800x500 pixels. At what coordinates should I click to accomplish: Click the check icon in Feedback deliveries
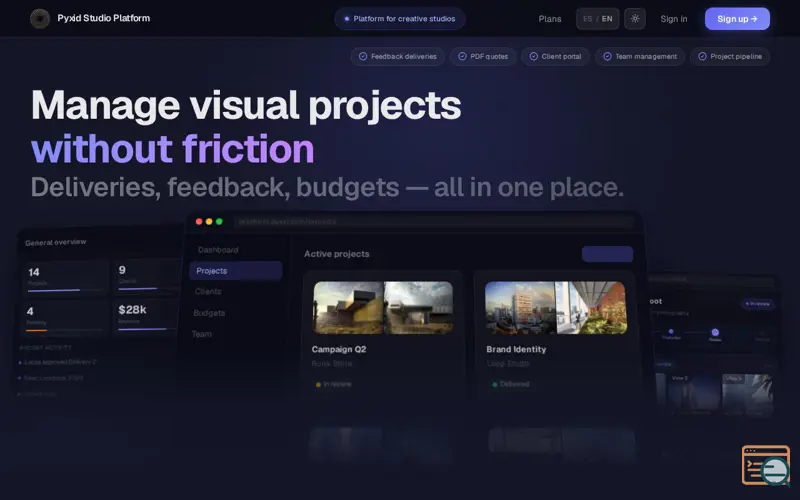point(363,57)
